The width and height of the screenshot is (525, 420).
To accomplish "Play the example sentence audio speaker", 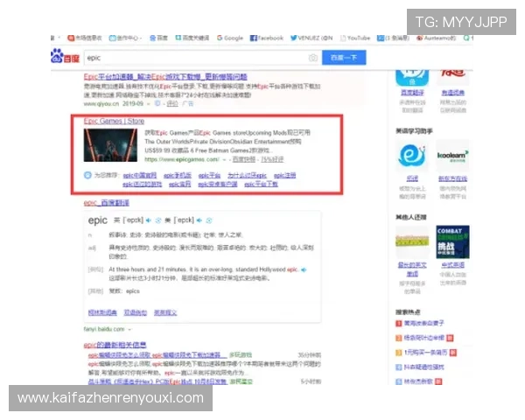I will [304, 269].
